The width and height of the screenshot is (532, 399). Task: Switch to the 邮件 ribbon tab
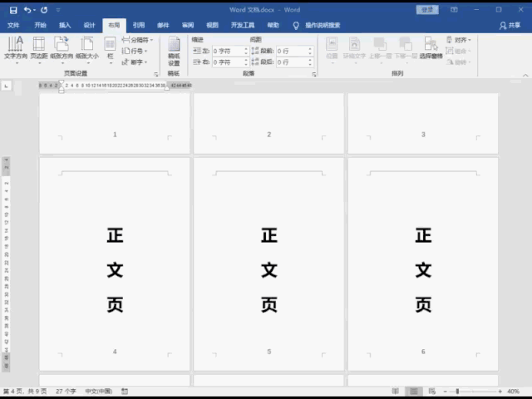[x=163, y=25]
